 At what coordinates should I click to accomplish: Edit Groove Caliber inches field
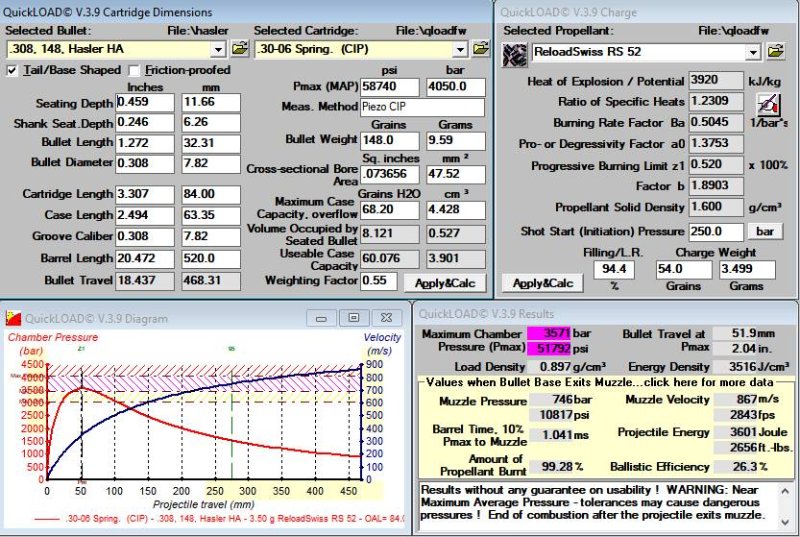pyautogui.click(x=145, y=237)
